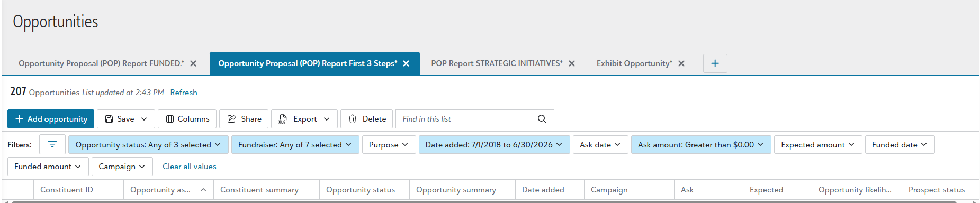Expand the Purpose filter
Image resolution: width=980 pixels, height=203 pixels.
click(x=389, y=144)
